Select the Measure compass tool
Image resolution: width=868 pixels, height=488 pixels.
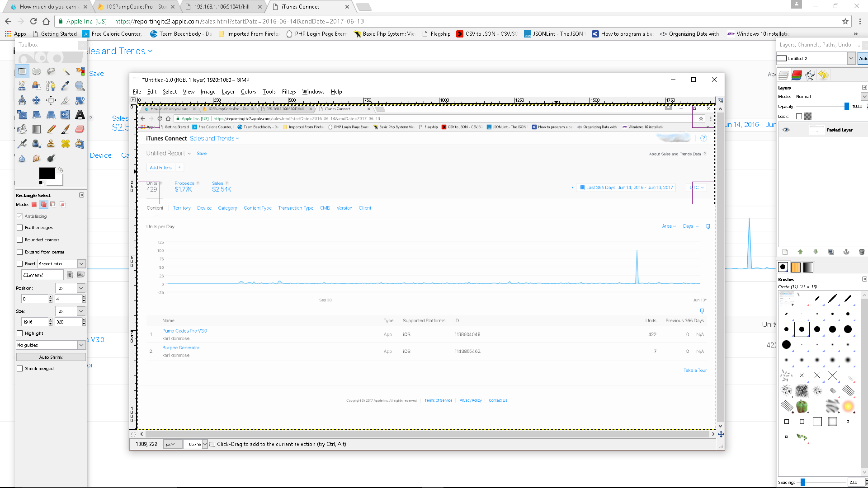pos(22,100)
